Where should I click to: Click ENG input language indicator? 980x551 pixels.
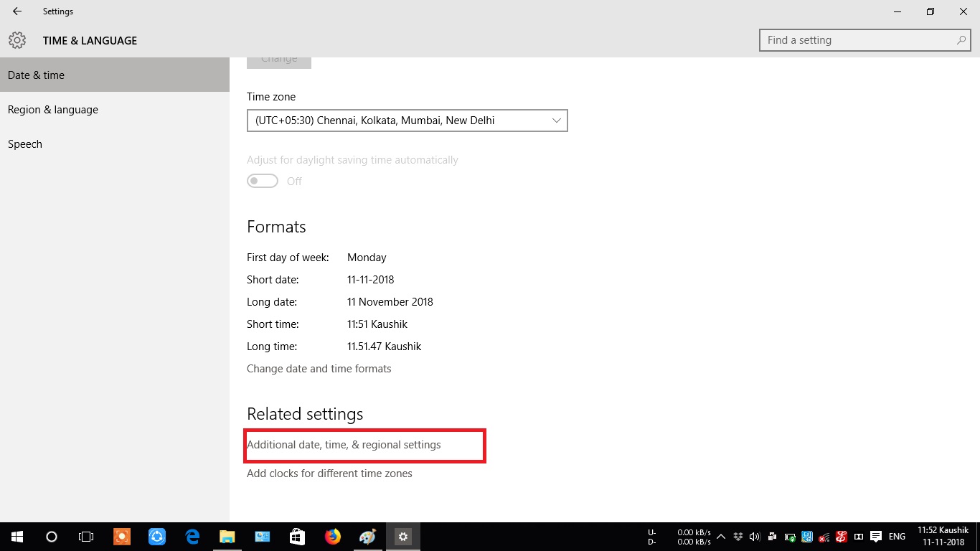click(897, 537)
